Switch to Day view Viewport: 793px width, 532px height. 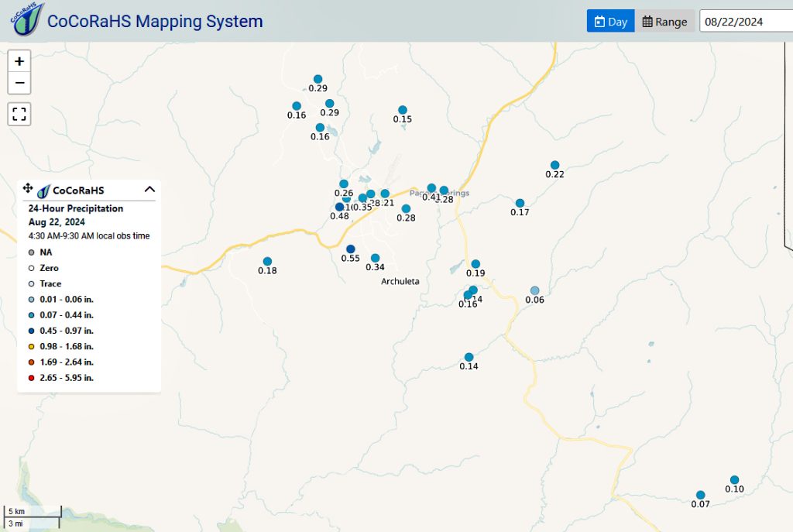610,22
